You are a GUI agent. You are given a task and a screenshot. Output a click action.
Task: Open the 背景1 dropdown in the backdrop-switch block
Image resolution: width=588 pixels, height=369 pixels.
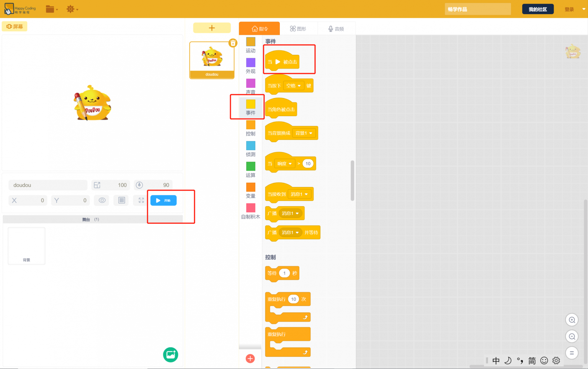[x=304, y=133]
